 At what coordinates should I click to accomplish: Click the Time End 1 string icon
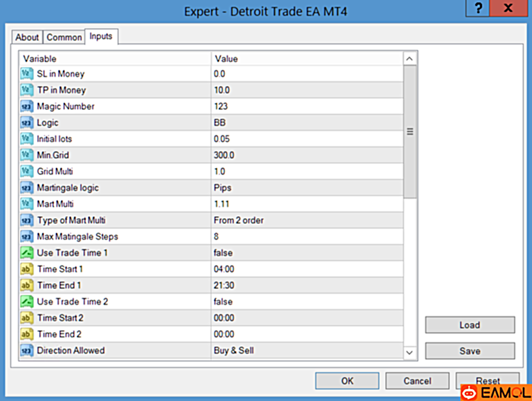(x=27, y=286)
